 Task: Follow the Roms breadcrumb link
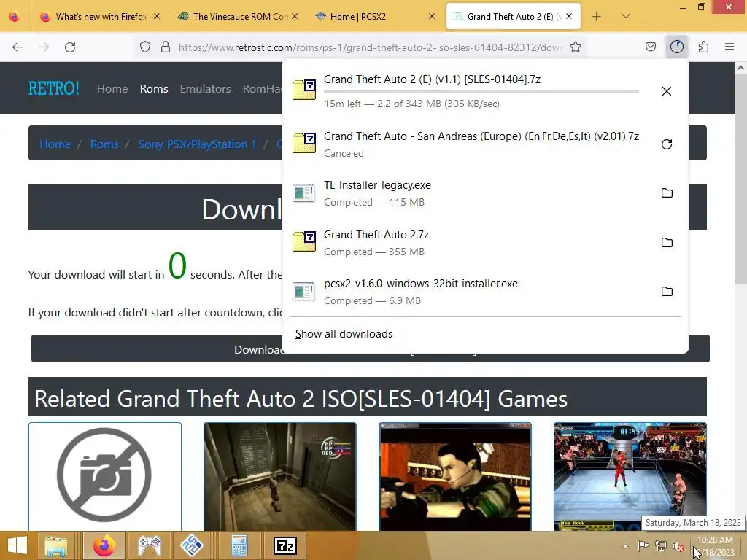tap(104, 144)
